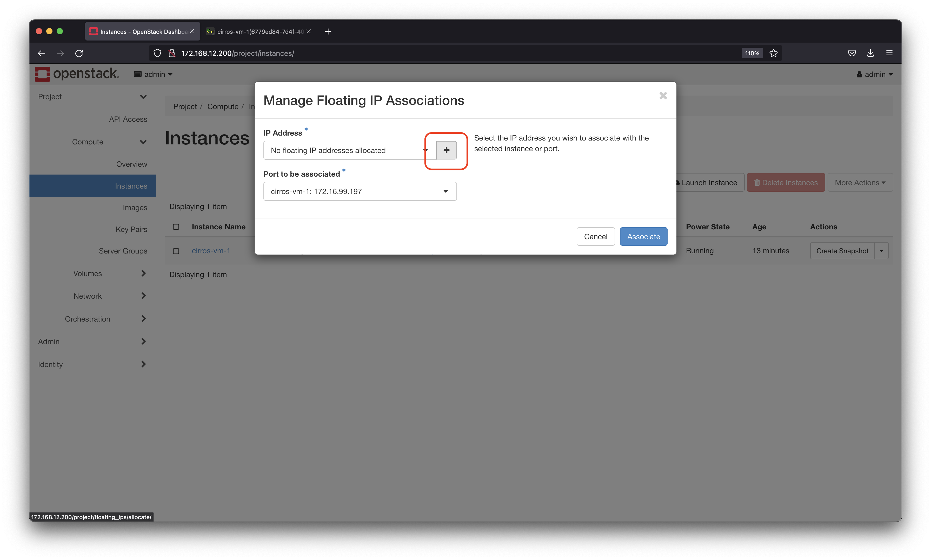This screenshot has width=931, height=560.
Task: Toggle the select-all instances checkbox
Action: point(176,227)
